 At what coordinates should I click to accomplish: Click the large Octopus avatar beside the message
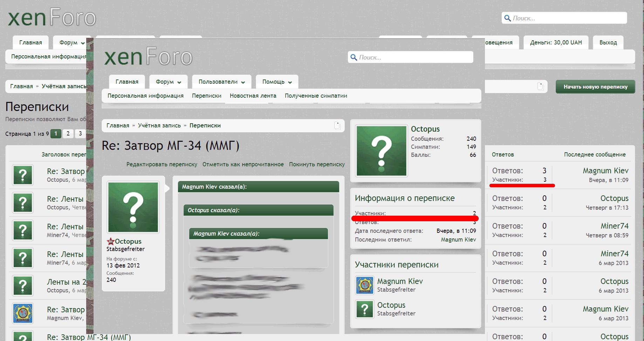[133, 207]
